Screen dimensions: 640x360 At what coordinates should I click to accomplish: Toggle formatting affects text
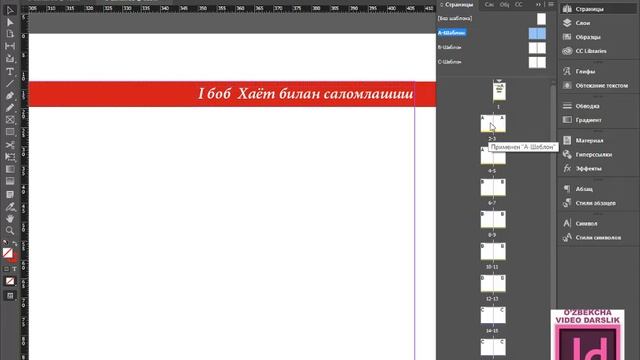point(14,269)
